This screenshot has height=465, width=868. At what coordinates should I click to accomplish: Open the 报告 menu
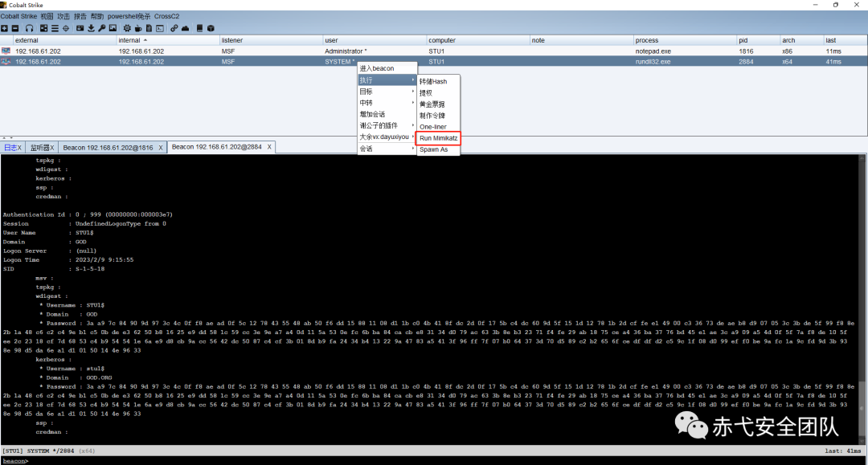tap(80, 17)
